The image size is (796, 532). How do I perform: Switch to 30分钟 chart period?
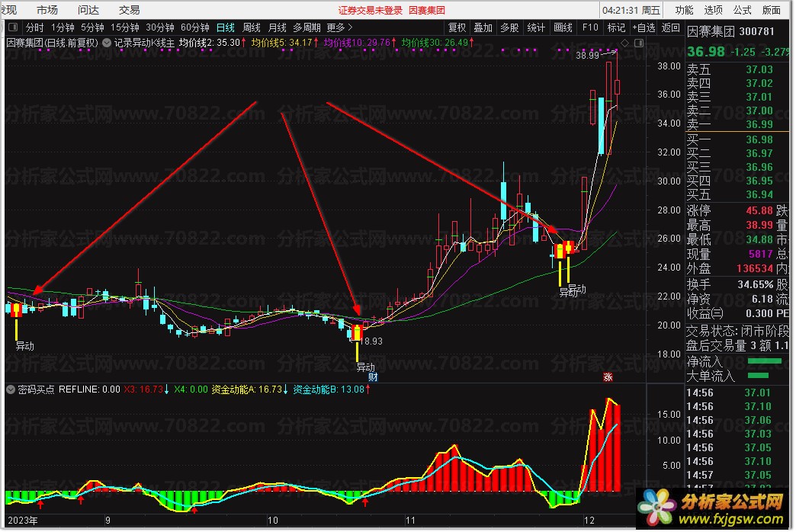tap(160, 27)
